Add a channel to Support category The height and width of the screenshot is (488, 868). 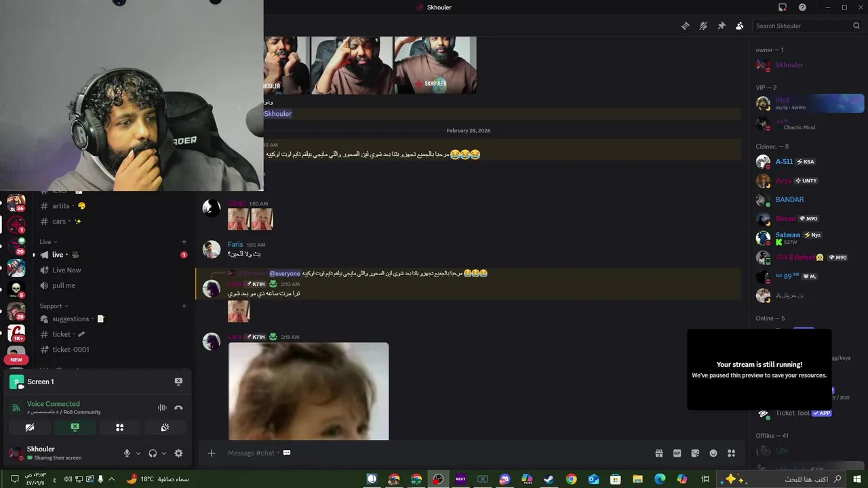tap(184, 306)
